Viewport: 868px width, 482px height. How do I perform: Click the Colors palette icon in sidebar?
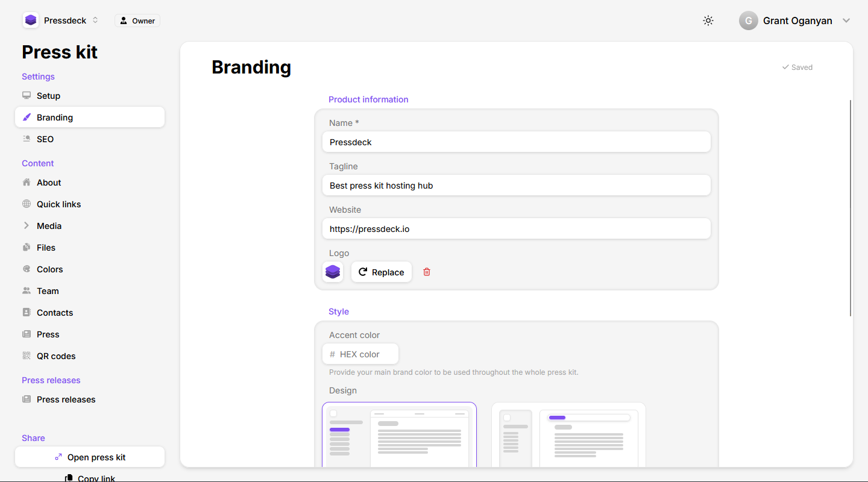coord(27,269)
